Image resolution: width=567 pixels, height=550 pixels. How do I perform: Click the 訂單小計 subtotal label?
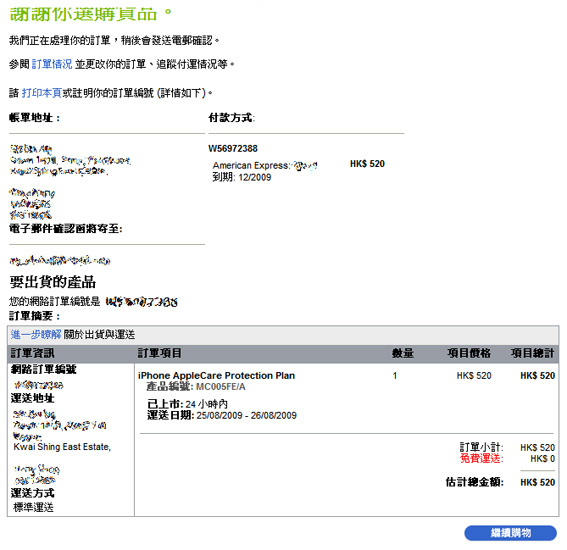(481, 447)
